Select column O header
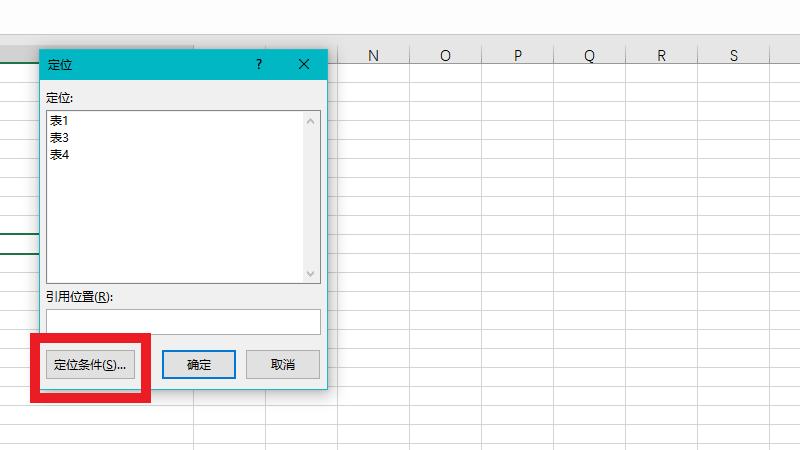This screenshot has width=800, height=450. (x=445, y=56)
